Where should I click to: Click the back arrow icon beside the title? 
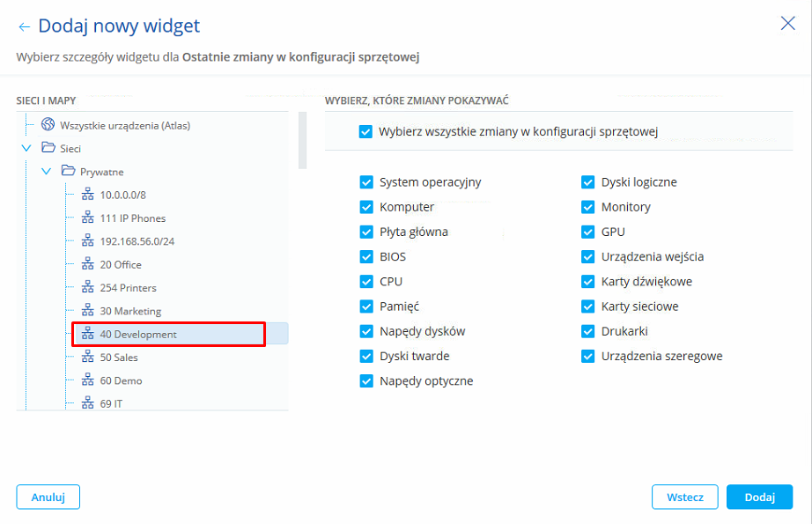[x=24, y=27]
